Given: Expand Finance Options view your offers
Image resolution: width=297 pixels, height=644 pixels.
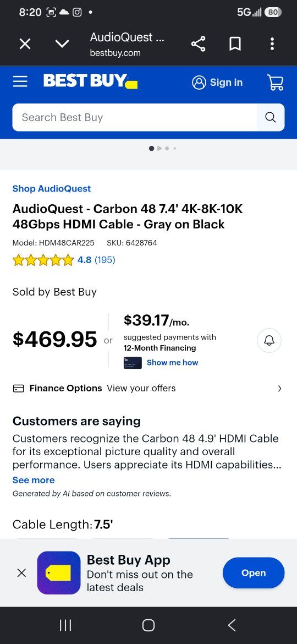Looking at the screenshot, I should [x=148, y=388].
